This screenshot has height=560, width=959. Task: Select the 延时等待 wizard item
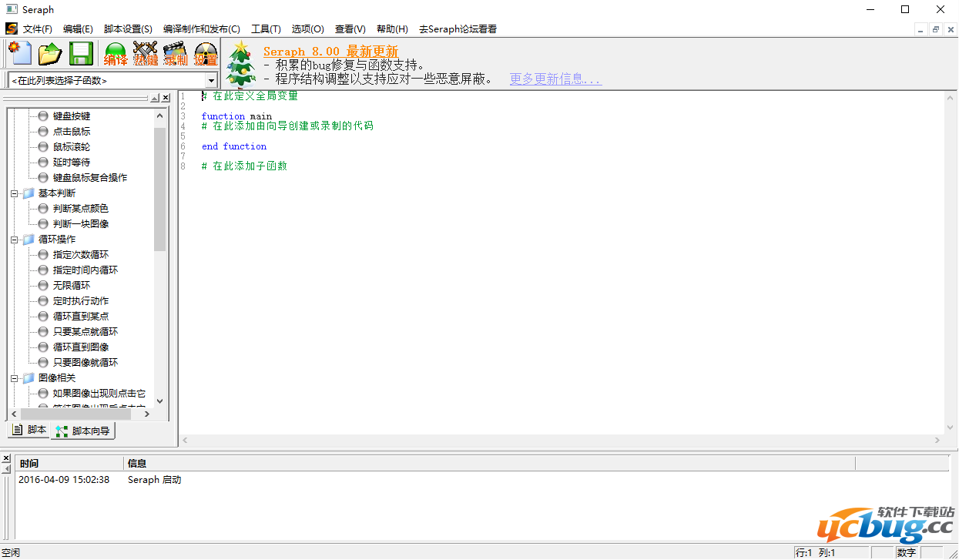click(72, 162)
